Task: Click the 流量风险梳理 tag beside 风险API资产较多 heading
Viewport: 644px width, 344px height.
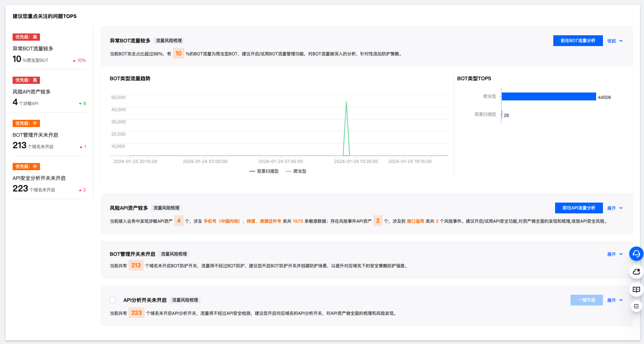Action: pyautogui.click(x=166, y=208)
